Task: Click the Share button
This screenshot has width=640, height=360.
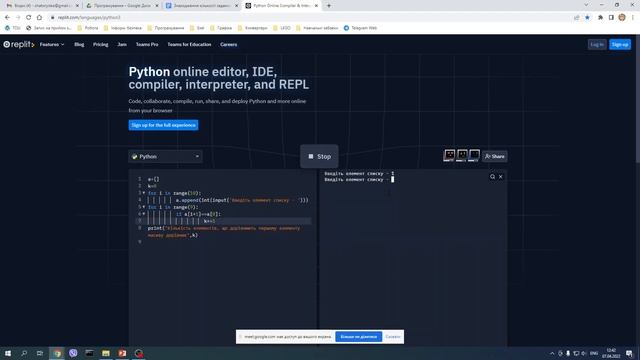Action: 495,156
